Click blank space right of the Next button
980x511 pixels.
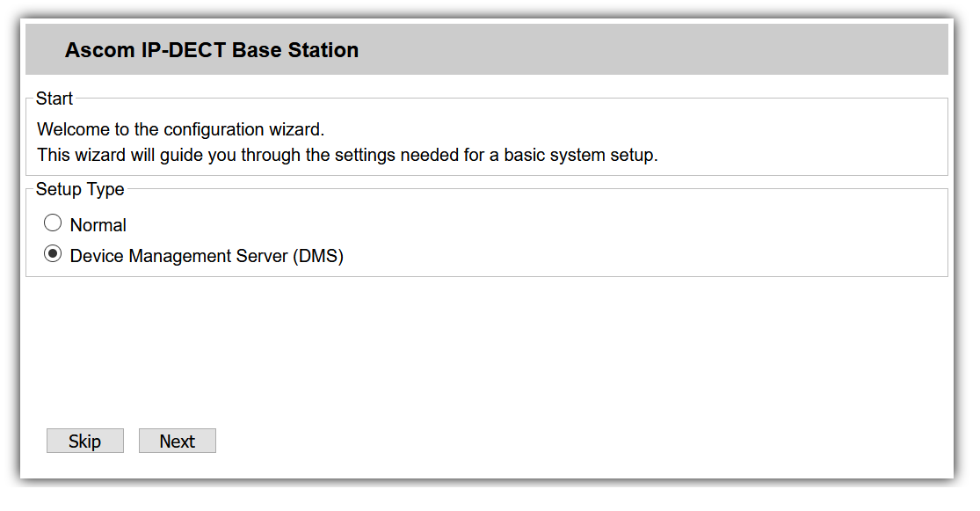(527, 442)
